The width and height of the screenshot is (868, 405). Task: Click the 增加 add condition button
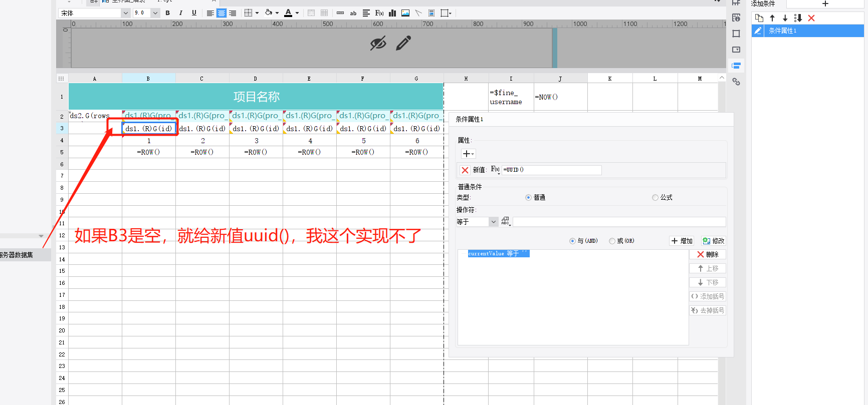[682, 241]
